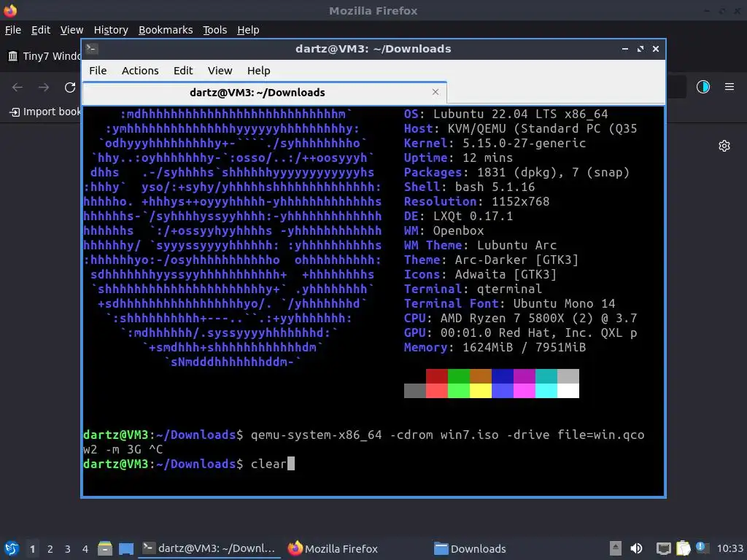This screenshot has width=747, height=560.
Task: Click the Firefox back arrow
Action: pyautogui.click(x=18, y=87)
